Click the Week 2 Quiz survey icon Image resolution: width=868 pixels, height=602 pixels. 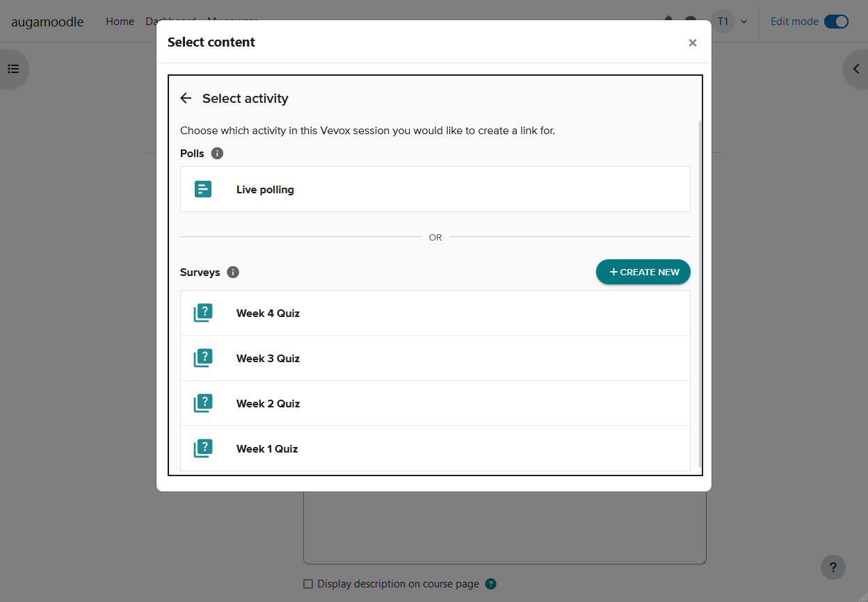pos(202,403)
